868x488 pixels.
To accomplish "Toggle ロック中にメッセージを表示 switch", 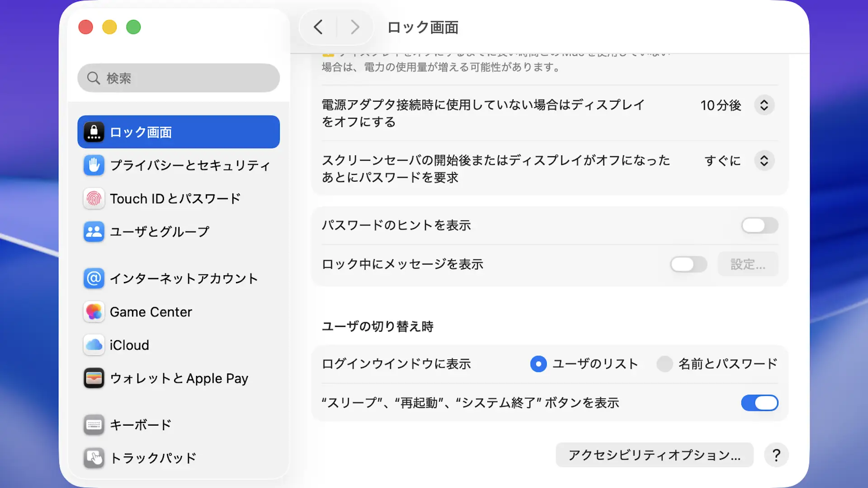I will click(x=688, y=264).
